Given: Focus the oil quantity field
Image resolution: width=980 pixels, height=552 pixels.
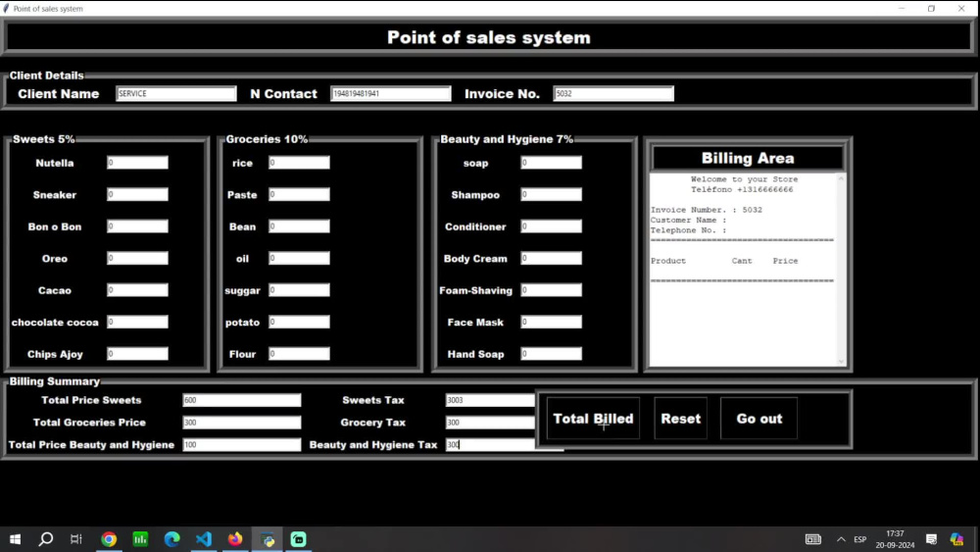Looking at the screenshot, I should tap(299, 258).
